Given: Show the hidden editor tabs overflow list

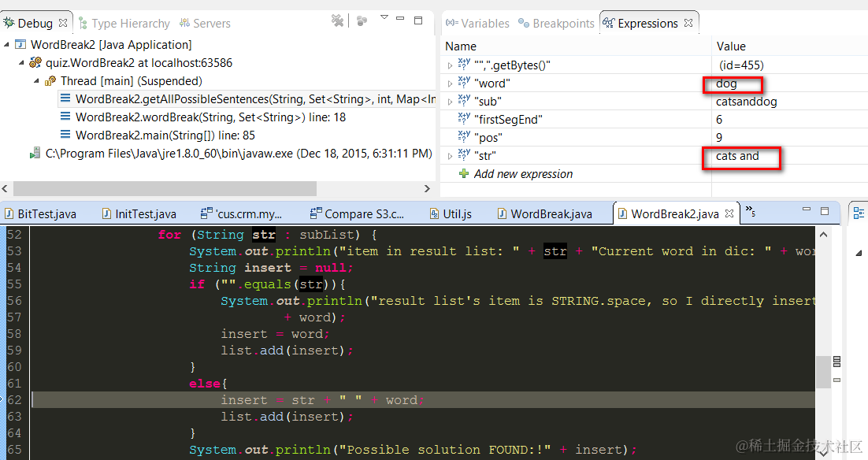Looking at the screenshot, I should [x=750, y=211].
